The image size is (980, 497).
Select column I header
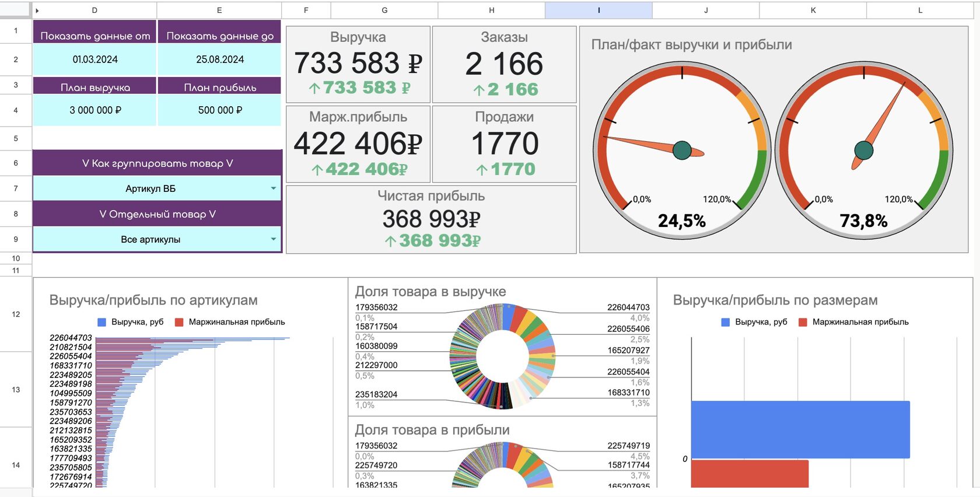[x=598, y=10]
